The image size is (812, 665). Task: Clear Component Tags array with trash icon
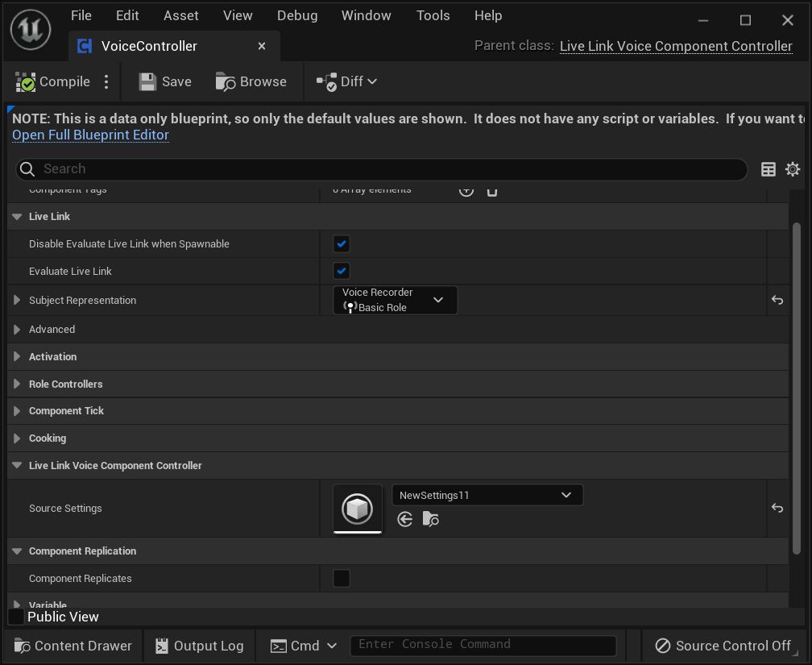tap(491, 190)
